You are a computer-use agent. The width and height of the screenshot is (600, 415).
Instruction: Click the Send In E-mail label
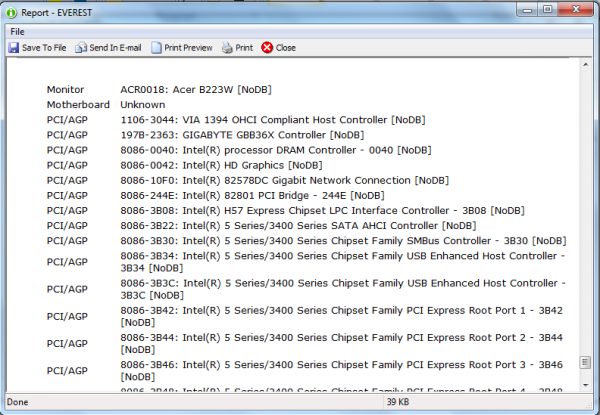(115, 48)
